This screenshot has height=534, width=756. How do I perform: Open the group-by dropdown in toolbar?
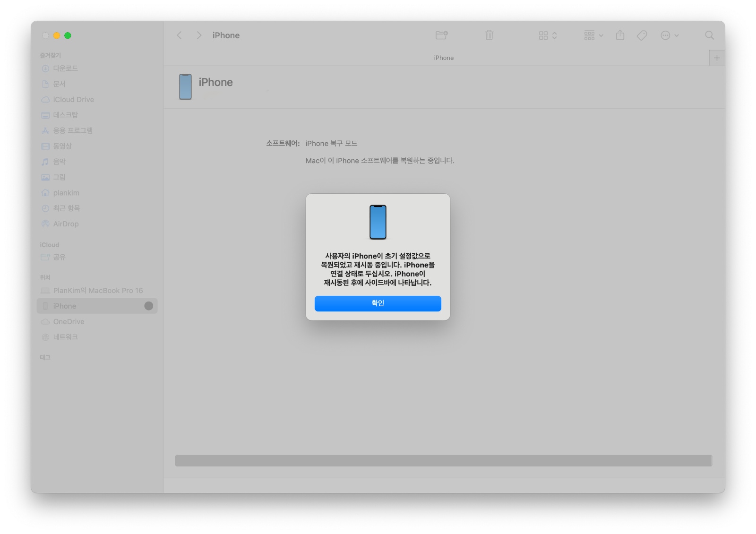pos(593,35)
